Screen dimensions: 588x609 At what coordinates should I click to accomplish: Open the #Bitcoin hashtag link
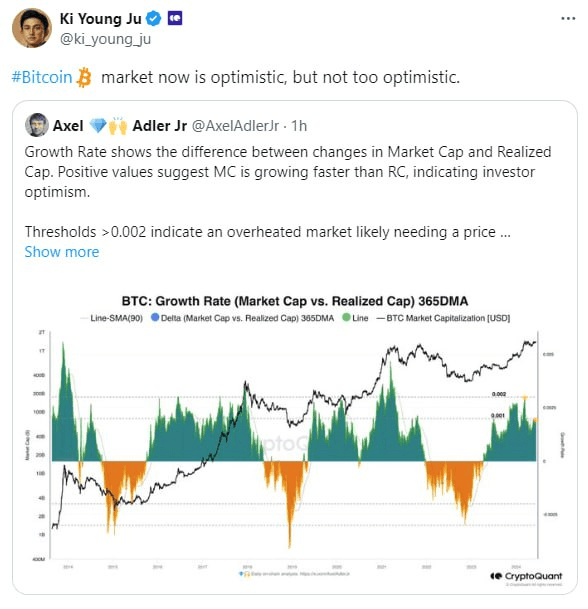[42, 77]
